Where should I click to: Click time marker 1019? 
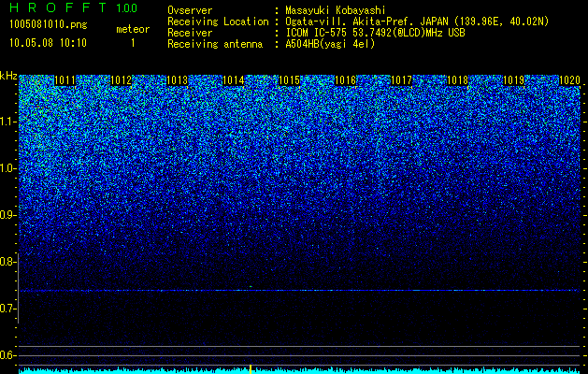[x=514, y=80]
